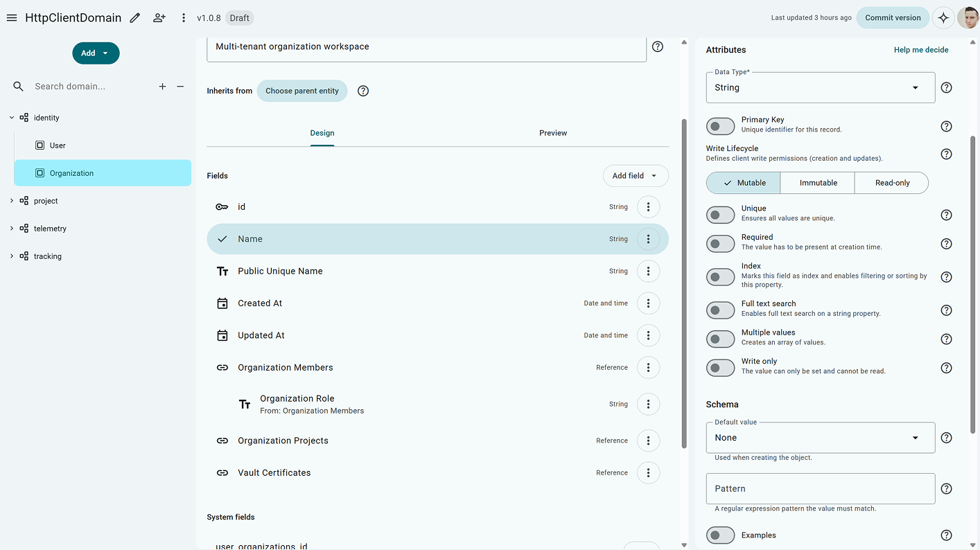Switch to the Design tab
Screen dimensions: 980x550
click(322, 133)
